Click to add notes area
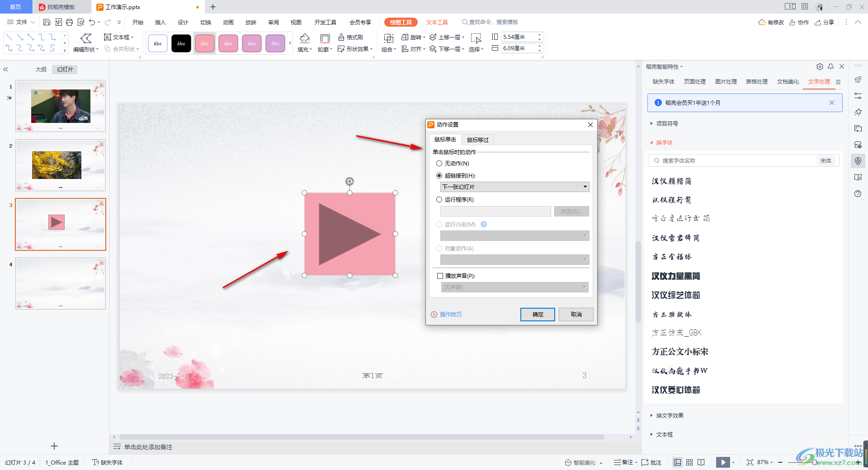 point(148,447)
